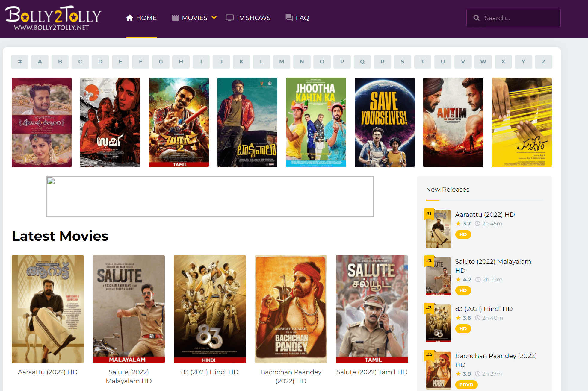This screenshot has width=588, height=391.
Task: Open the 83 Hindi poster in Latest Movies
Action: [210, 309]
